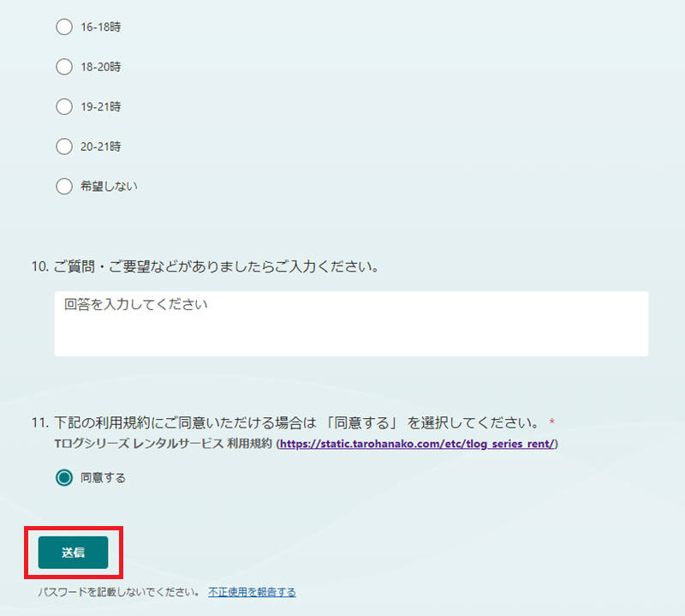Choose 希望しない radio option
Screen dimensions: 685x616
coord(64,186)
